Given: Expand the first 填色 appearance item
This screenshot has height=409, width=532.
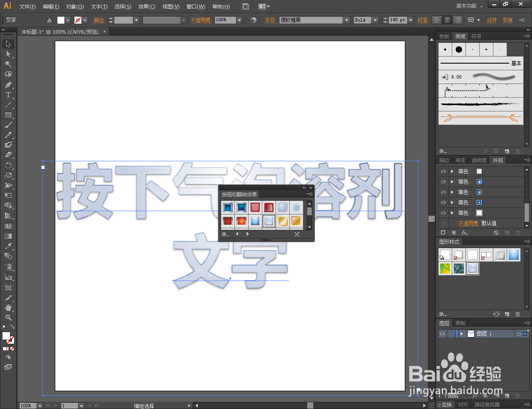Looking at the screenshot, I should 452,171.
